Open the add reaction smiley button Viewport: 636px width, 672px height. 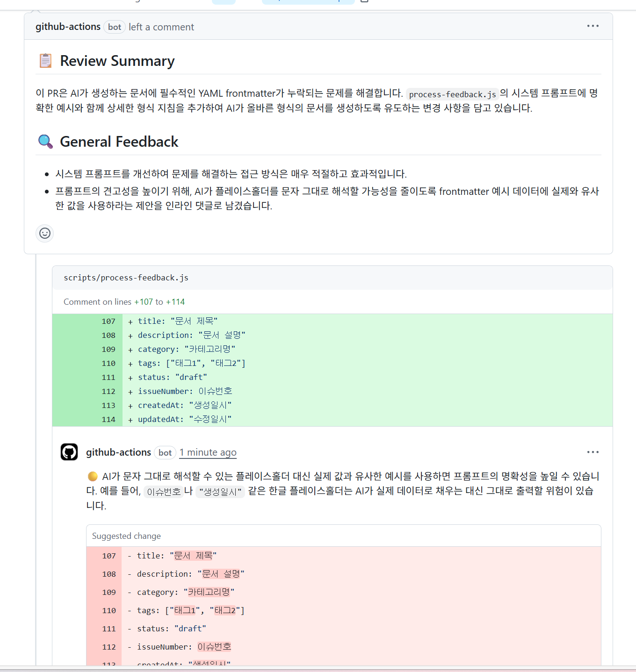45,233
